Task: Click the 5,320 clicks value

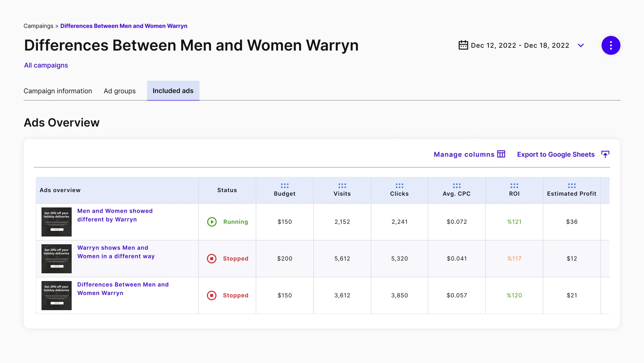Action: tap(400, 259)
